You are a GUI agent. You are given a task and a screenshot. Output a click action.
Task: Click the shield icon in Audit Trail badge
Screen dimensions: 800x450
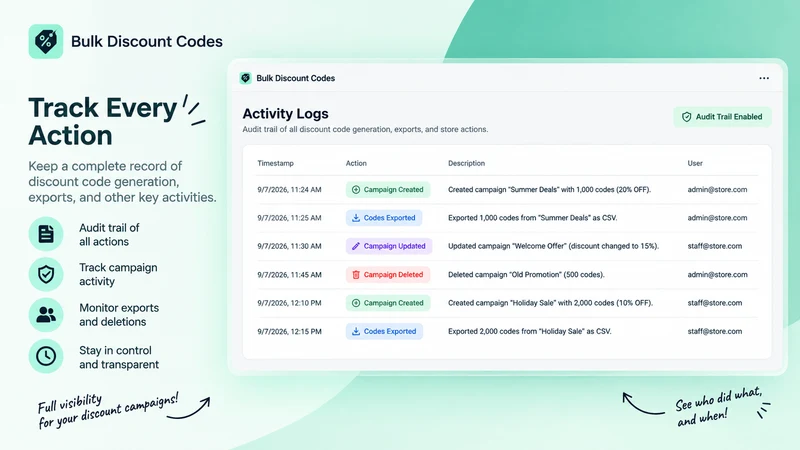(x=687, y=117)
